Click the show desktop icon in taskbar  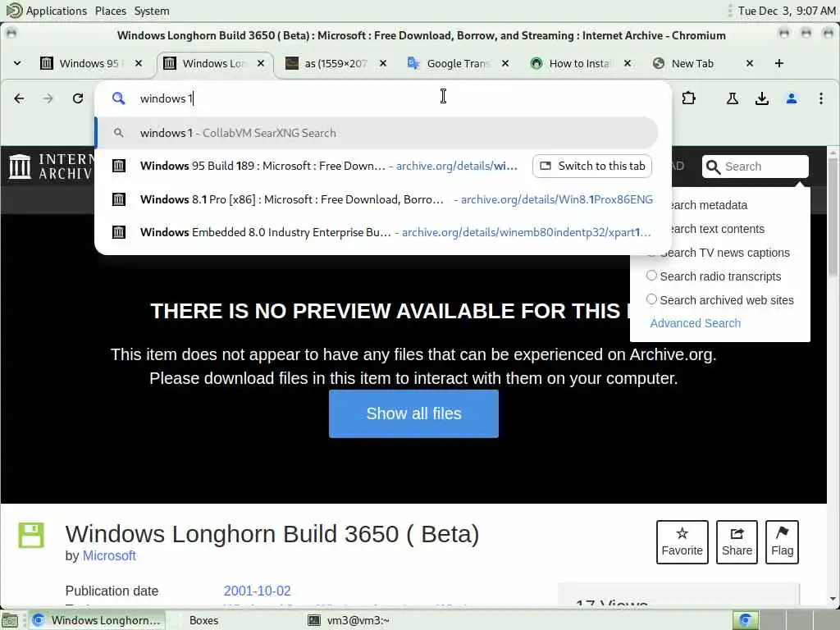(x=10, y=620)
